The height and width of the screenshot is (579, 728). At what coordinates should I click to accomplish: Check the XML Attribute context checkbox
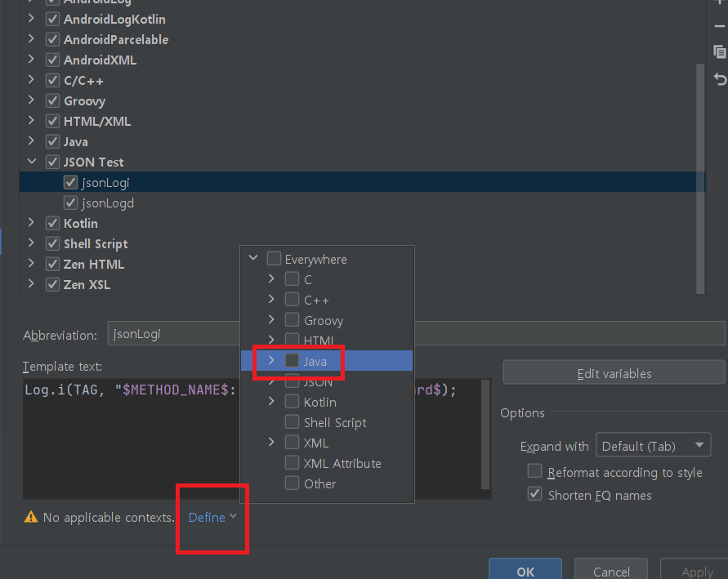[x=292, y=462]
